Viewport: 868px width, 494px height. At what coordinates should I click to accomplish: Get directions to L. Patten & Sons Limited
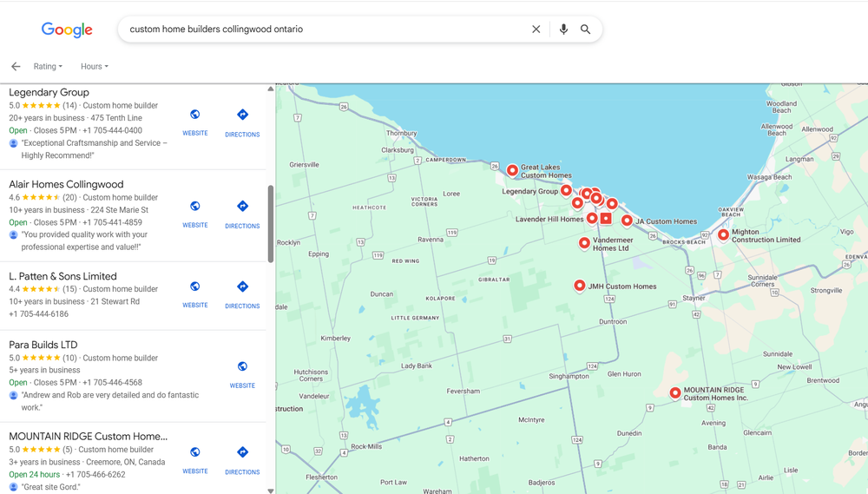[242, 287]
